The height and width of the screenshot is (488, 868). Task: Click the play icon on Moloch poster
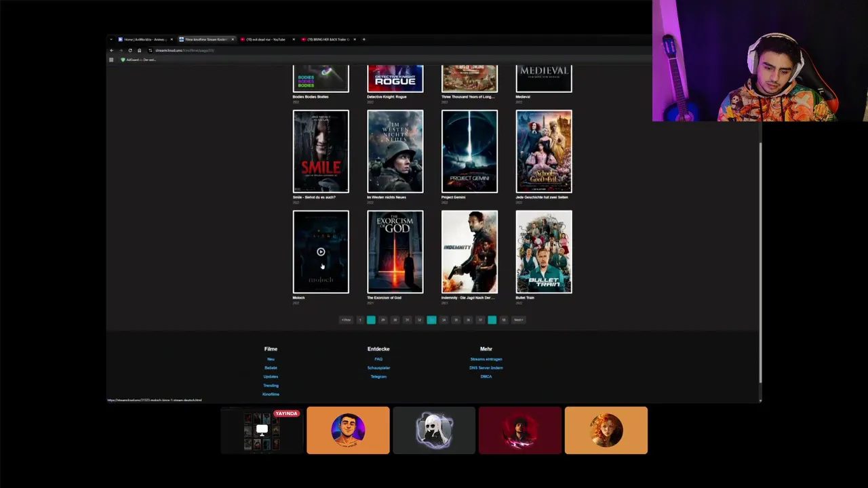click(x=321, y=251)
